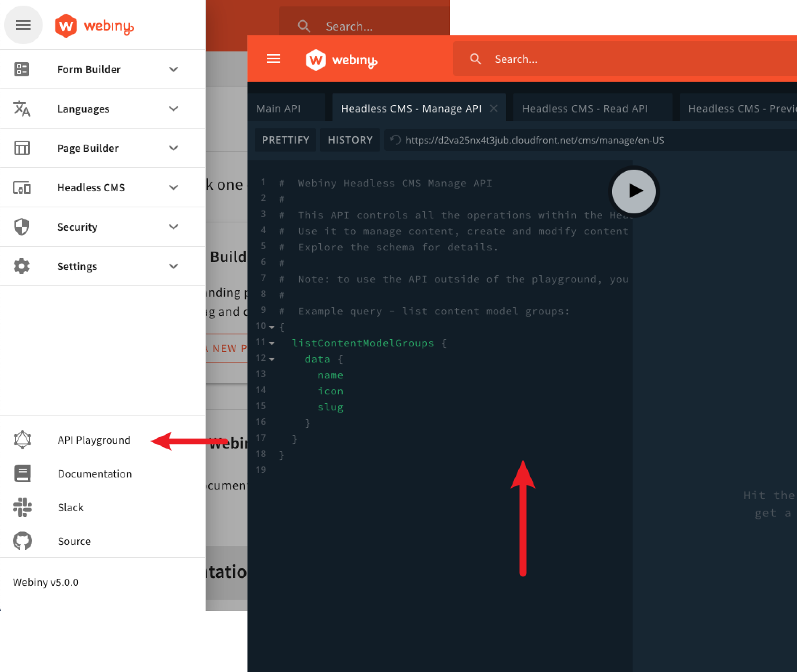Viewport: 797px width, 672px height.
Task: Toggle the hamburger menu open
Action: tap(22, 24)
